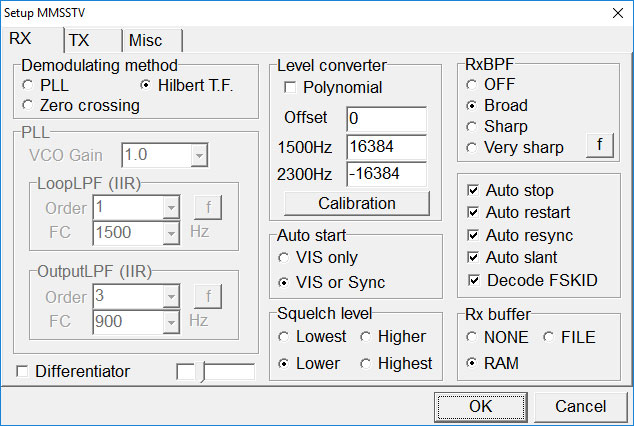Set RxBPF to Sharp
This screenshot has width=634, height=426.
click(x=497, y=127)
